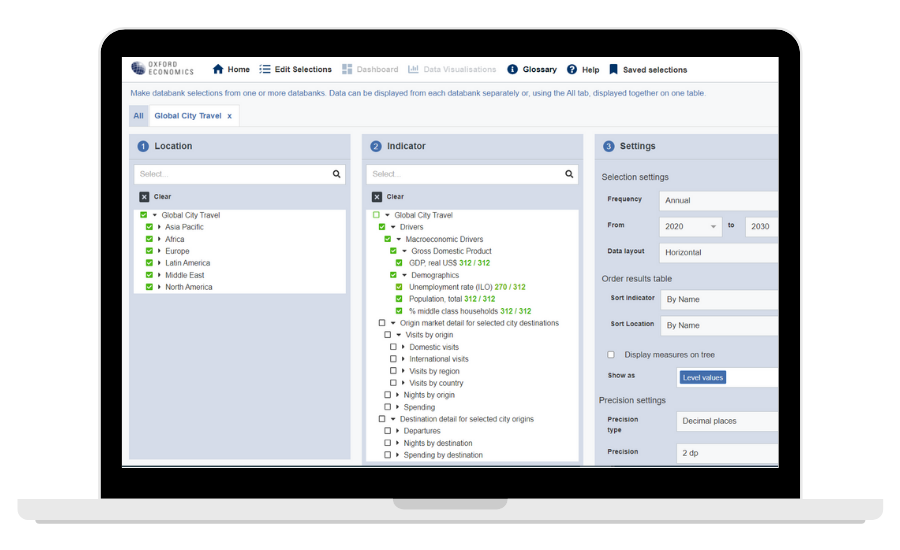Click the Location search input field
Image resolution: width=900 pixels, height=550 pixels.
pos(232,174)
